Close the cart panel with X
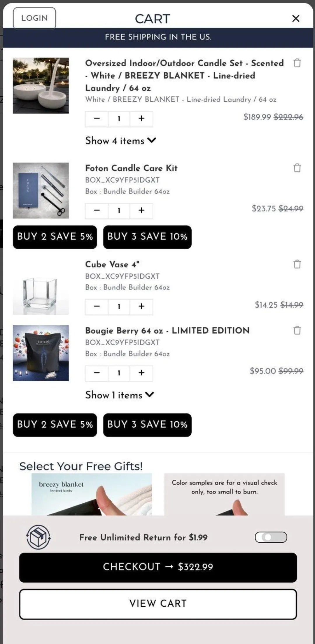The height and width of the screenshot is (644, 315). 296,18
